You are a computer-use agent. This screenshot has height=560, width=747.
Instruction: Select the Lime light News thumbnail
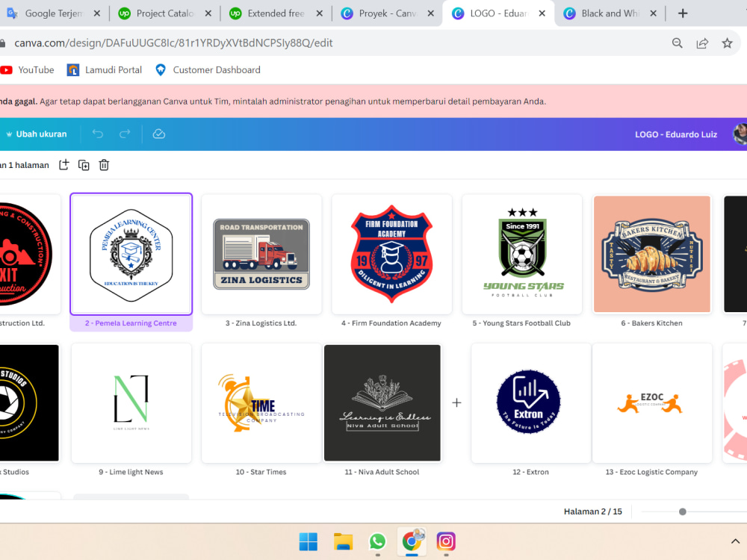[x=131, y=403]
